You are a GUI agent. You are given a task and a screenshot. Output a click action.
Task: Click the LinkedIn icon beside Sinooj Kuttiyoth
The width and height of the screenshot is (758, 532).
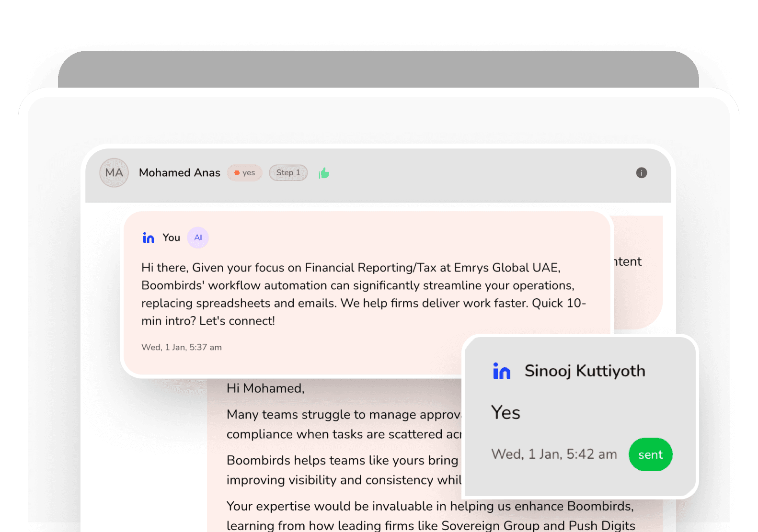click(502, 371)
